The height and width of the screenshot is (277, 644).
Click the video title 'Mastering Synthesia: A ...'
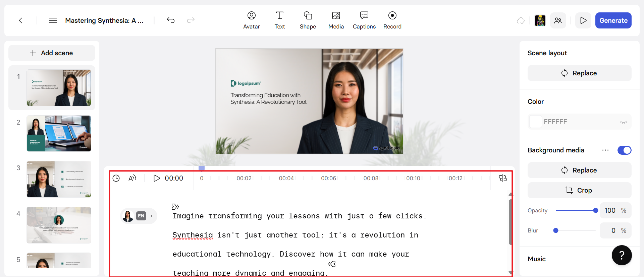point(104,20)
